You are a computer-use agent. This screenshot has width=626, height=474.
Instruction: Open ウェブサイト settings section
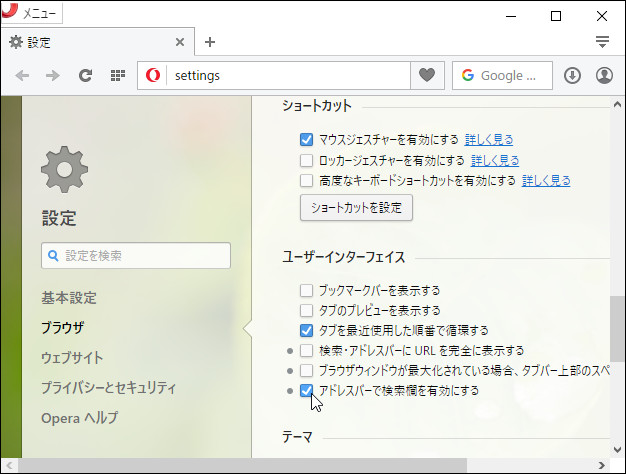tap(72, 358)
